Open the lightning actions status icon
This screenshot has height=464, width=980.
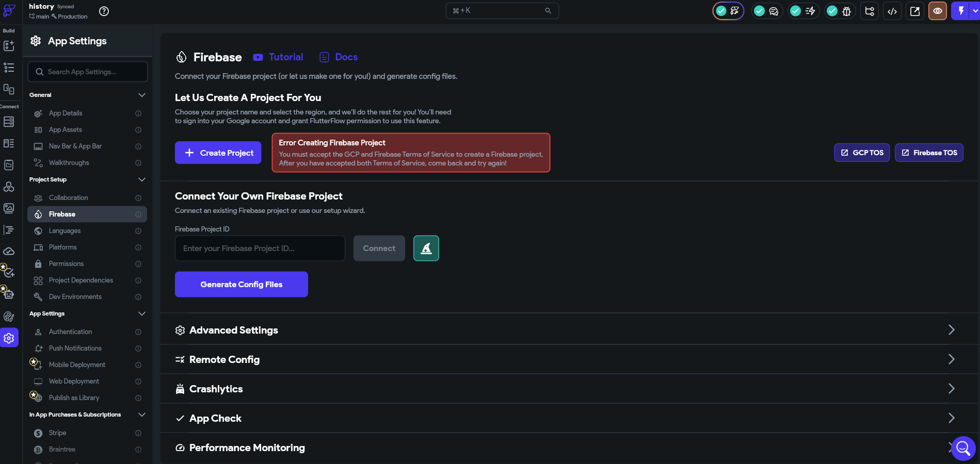coord(803,11)
